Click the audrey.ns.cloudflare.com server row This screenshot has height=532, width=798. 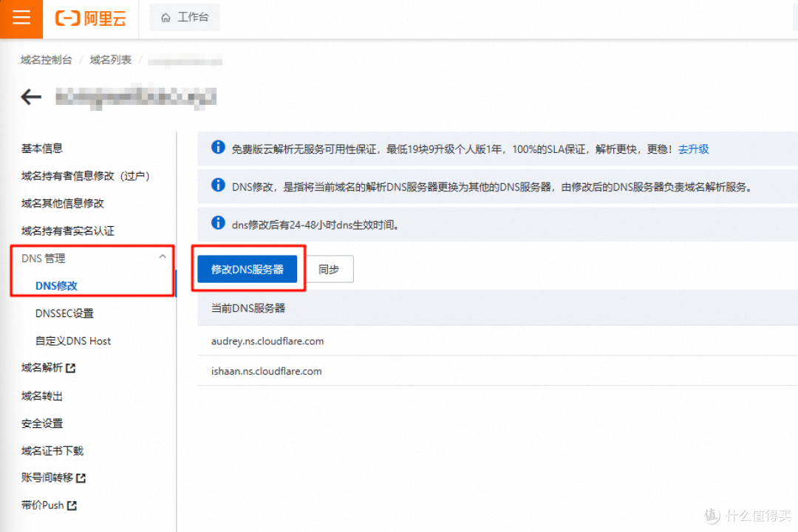pos(267,341)
